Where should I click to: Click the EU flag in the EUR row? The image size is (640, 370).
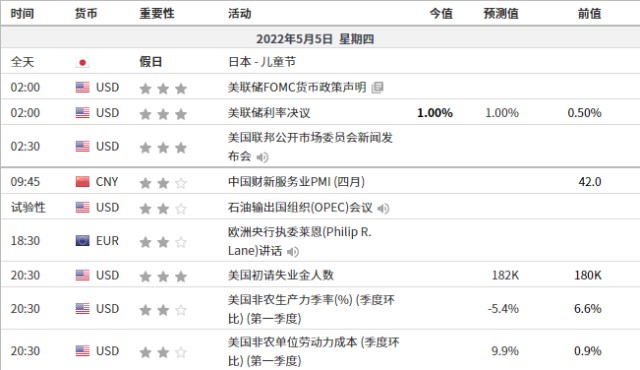(x=82, y=241)
